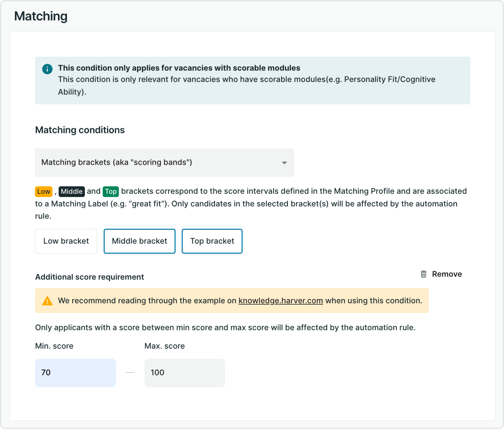Click the trash can icon
The width and height of the screenshot is (504, 429).
pos(423,274)
